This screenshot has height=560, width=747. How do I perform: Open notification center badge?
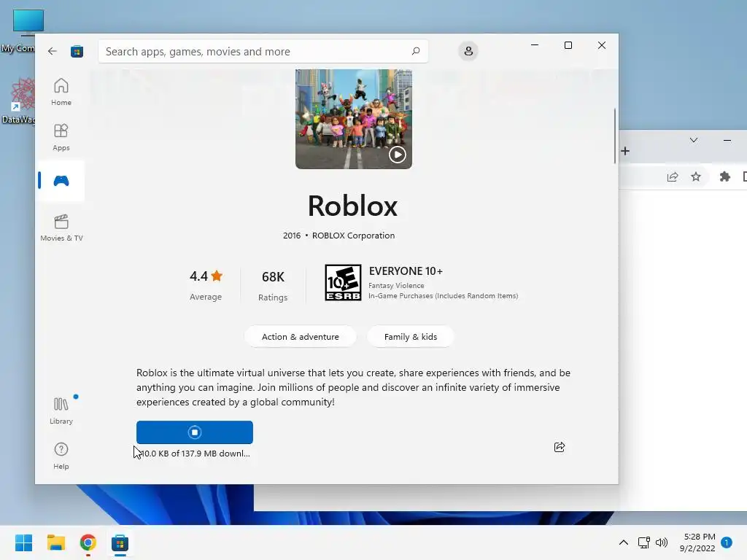tap(727, 542)
